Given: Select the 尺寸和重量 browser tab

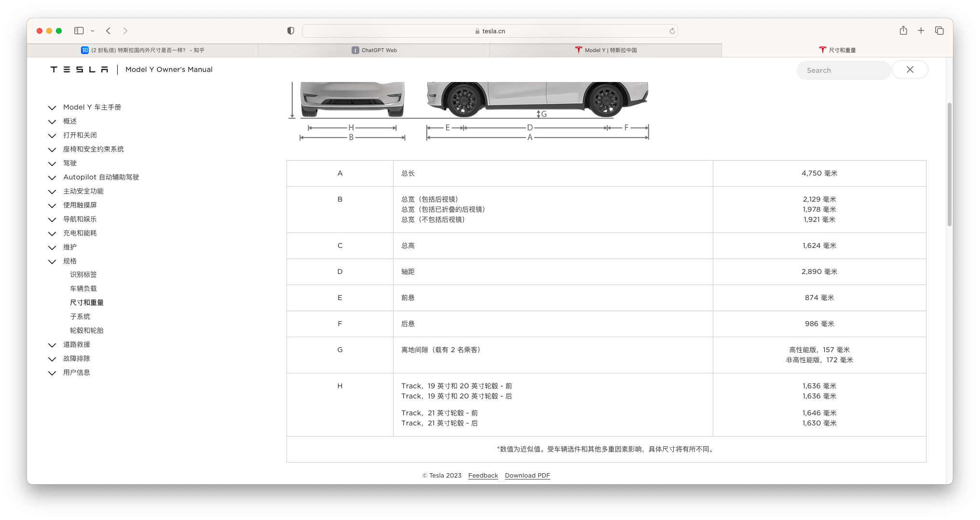Looking at the screenshot, I should click(x=837, y=50).
